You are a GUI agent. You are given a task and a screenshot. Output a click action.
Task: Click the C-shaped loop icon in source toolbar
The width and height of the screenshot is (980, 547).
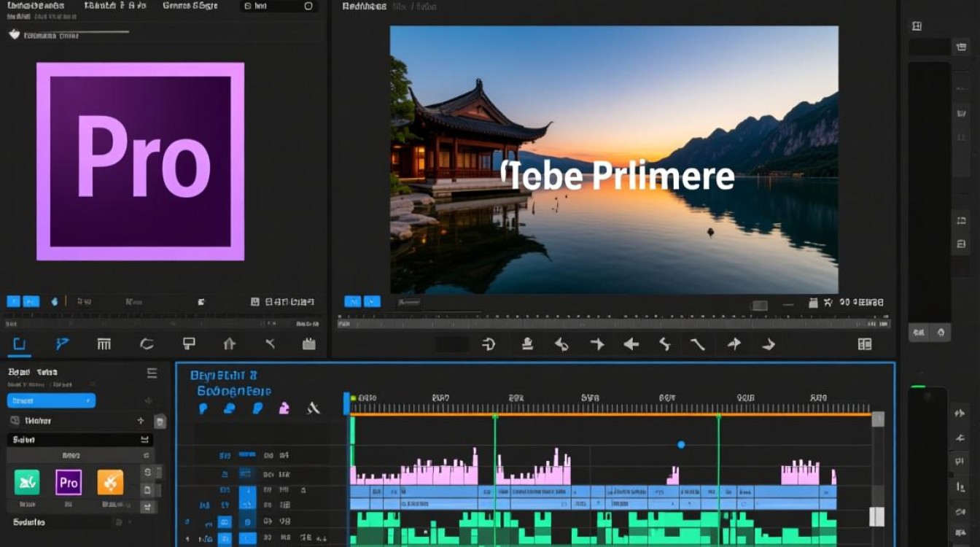(147, 344)
